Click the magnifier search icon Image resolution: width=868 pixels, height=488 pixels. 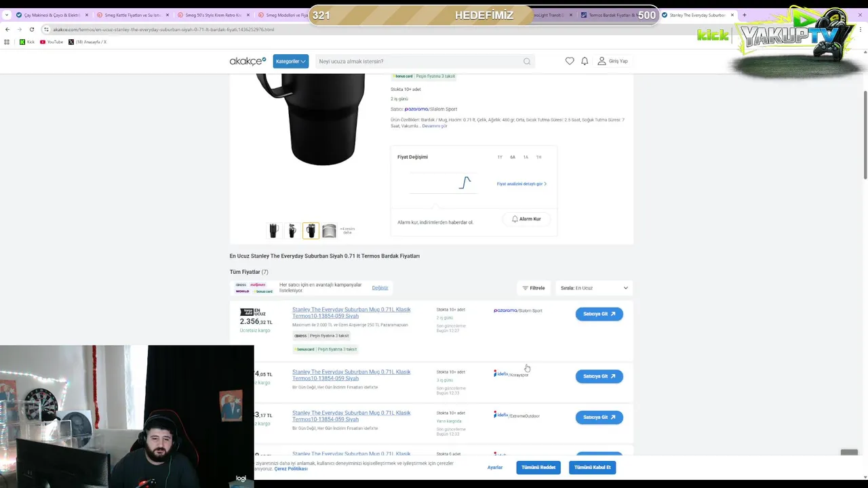click(x=527, y=61)
